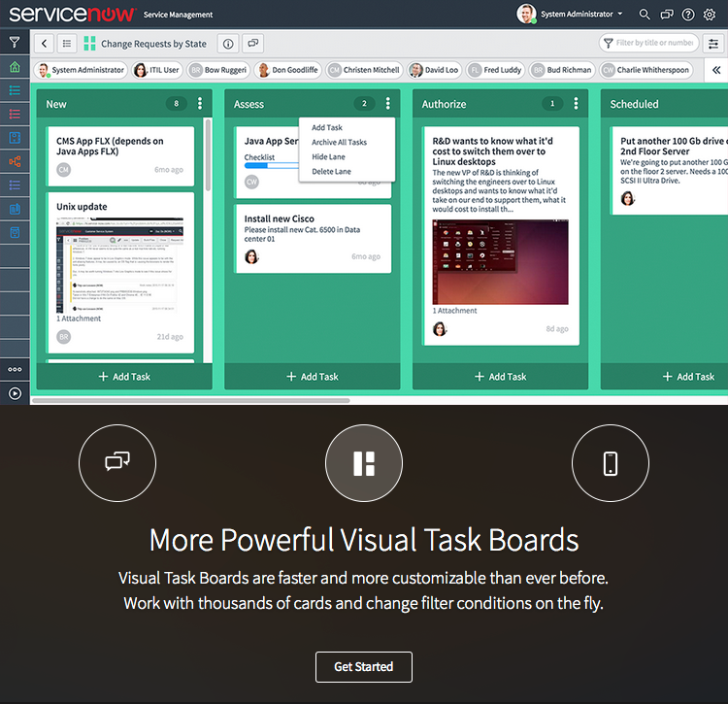Open the orange hierarchy icon in sidebar
728x704 pixels.
[15, 161]
